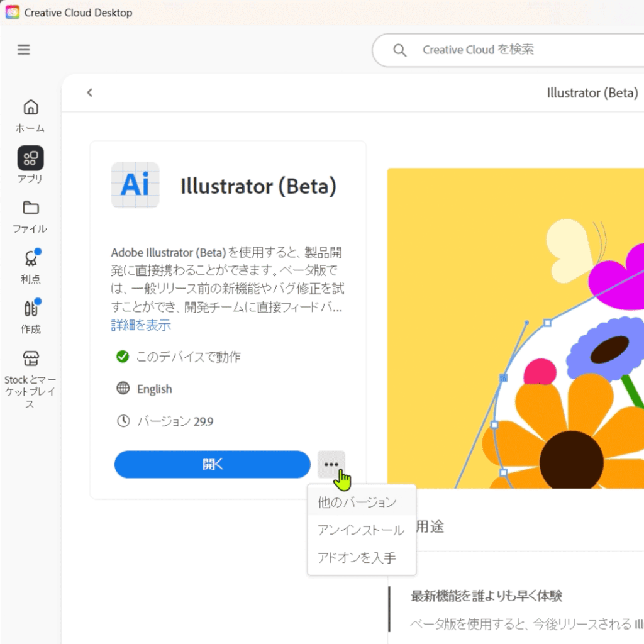Click the English language text

click(x=155, y=389)
